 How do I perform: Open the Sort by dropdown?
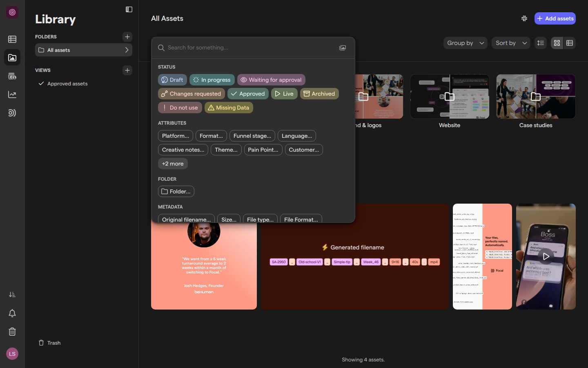coord(511,43)
